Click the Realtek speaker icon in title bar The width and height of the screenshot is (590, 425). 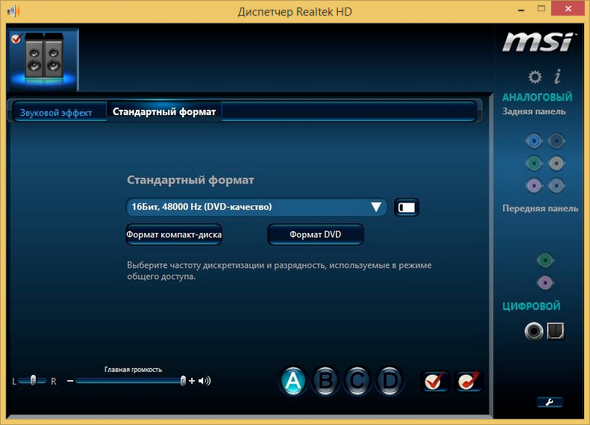click(13, 11)
